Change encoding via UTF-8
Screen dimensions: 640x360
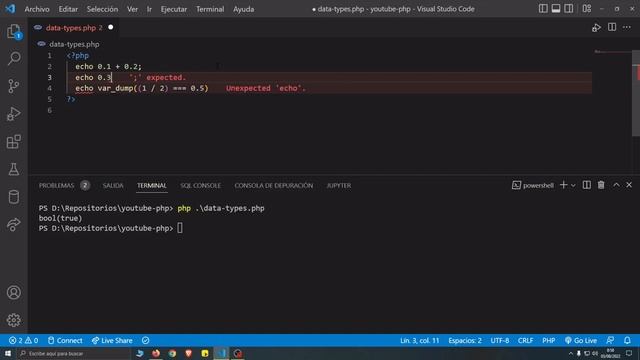[x=500, y=340]
